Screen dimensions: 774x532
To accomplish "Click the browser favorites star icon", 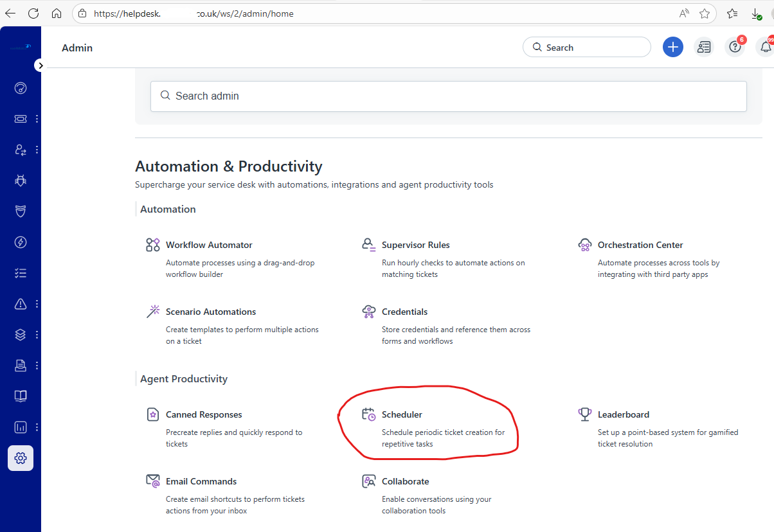I will tap(705, 13).
